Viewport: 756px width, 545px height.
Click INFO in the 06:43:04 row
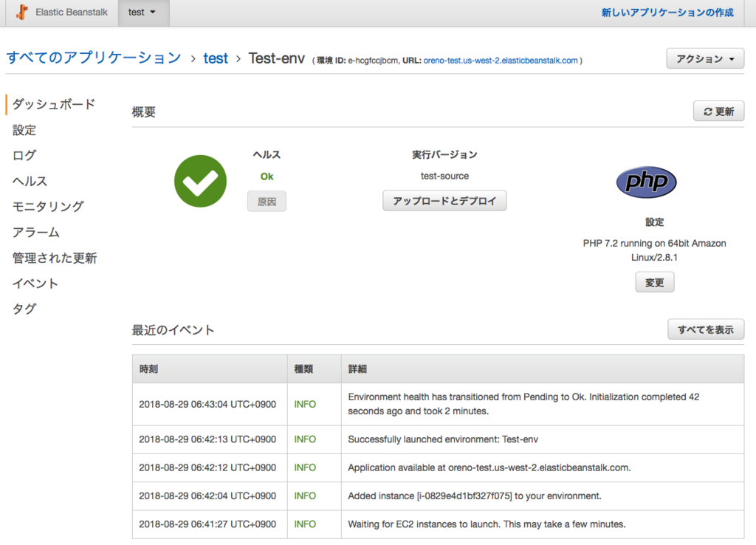pyautogui.click(x=305, y=404)
